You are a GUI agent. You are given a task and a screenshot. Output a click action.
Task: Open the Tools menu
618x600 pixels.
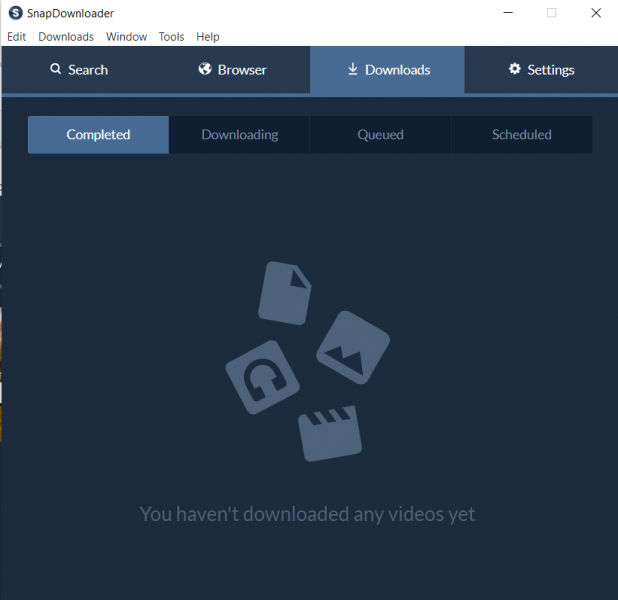tap(171, 37)
